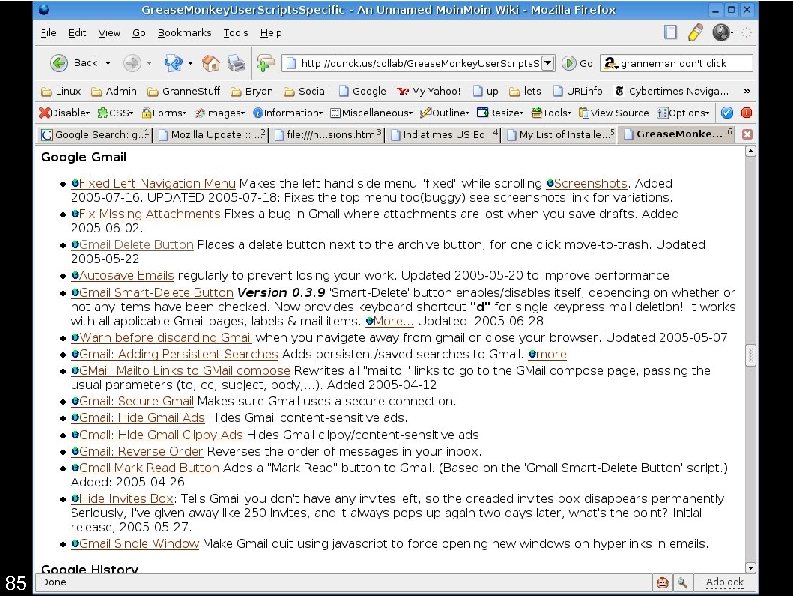Open the File menu
Viewport: 793px width, 596px height.
(48, 33)
